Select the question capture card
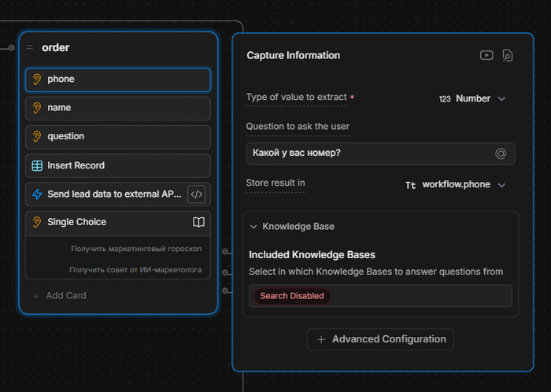This screenshot has height=392, width=551. click(x=118, y=136)
